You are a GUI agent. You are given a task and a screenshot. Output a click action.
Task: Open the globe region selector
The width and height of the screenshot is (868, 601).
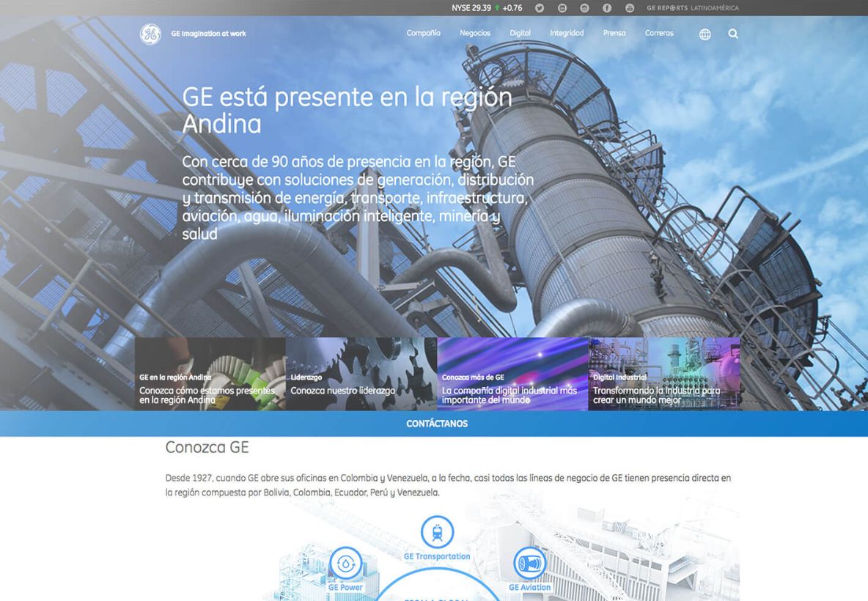pos(705,34)
